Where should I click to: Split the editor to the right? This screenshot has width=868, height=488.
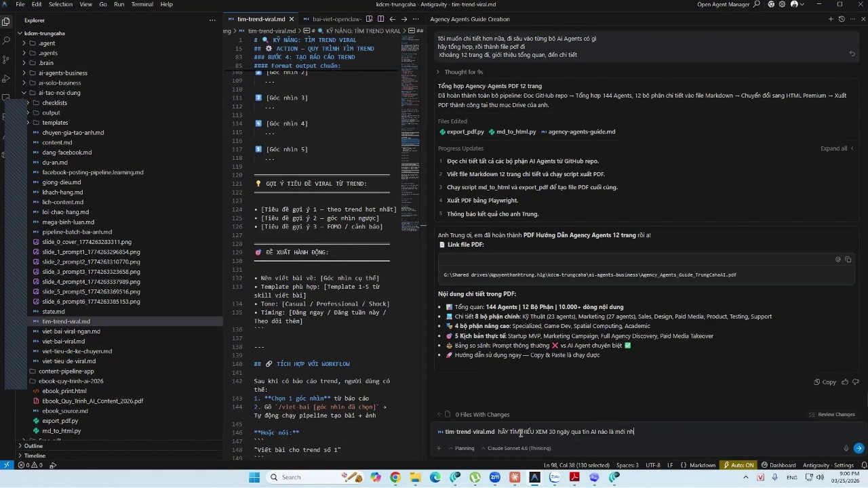click(x=380, y=19)
